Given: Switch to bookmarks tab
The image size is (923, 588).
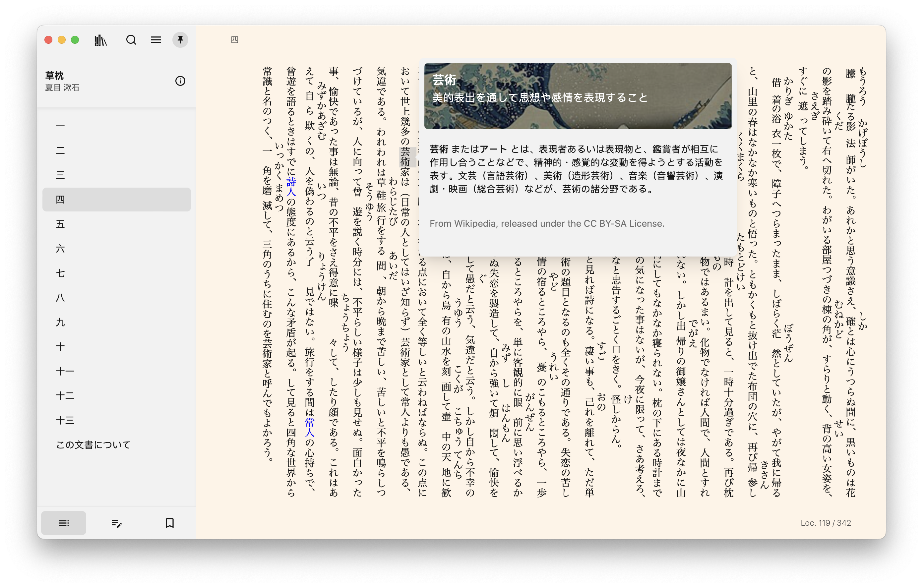Looking at the screenshot, I should pos(169,523).
